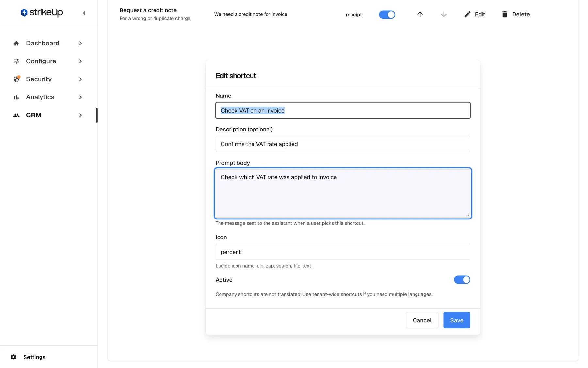Screen dimensions: 588x368
Task: Click the Description input field
Action: coord(343,144)
